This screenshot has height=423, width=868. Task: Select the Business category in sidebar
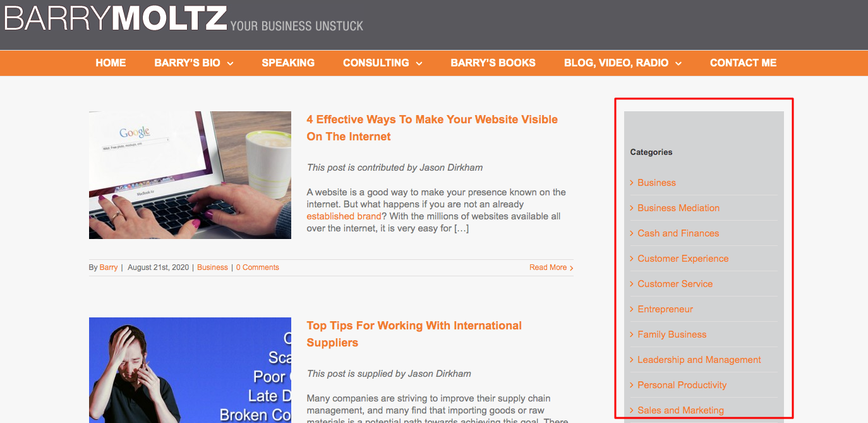[x=656, y=183]
